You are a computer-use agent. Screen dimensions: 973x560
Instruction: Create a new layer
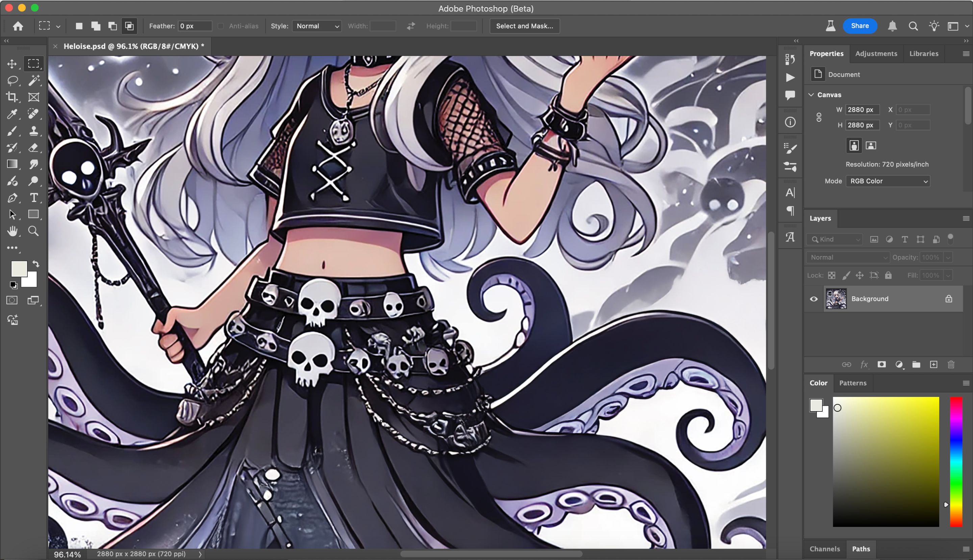[x=934, y=365]
